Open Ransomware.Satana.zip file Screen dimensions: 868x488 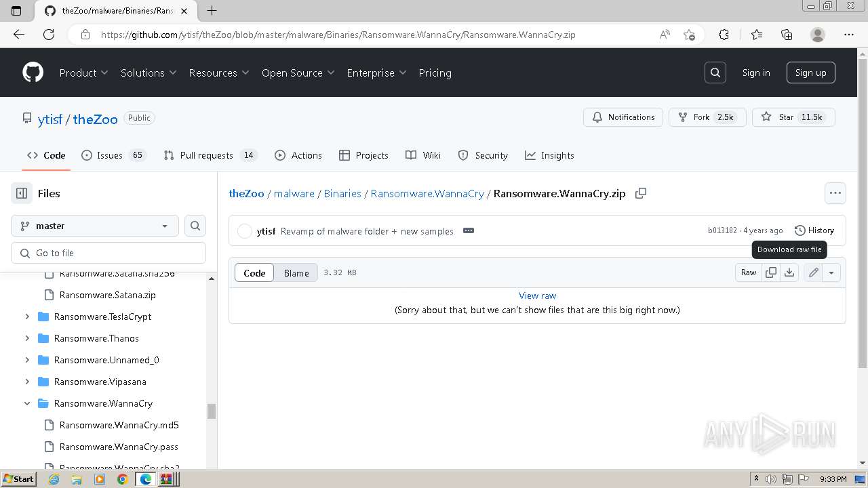point(108,295)
